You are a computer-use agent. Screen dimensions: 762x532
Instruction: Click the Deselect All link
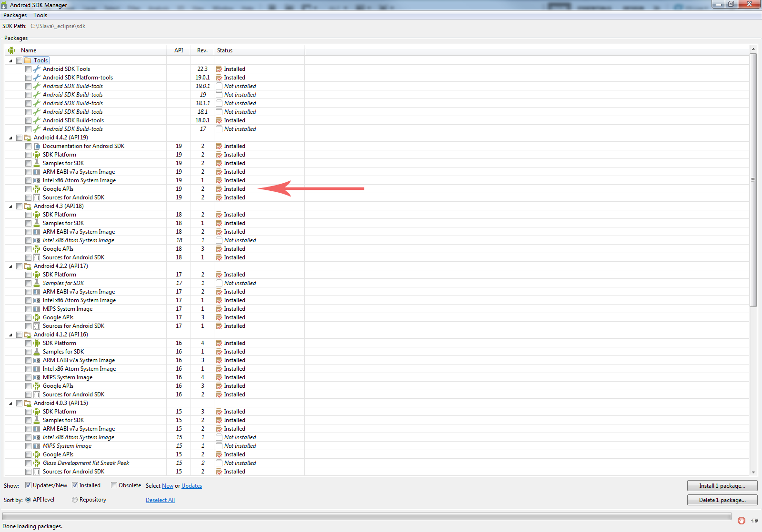[x=160, y=500]
